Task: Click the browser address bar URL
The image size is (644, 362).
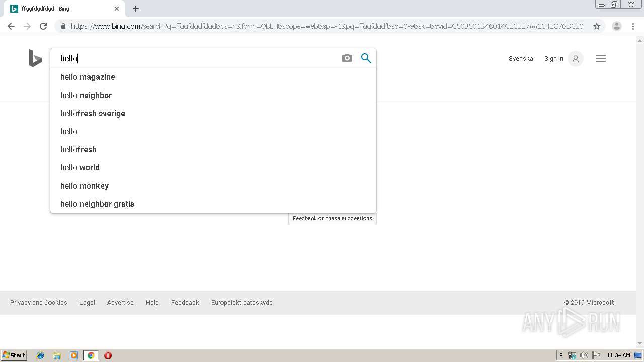Action: click(327, 26)
